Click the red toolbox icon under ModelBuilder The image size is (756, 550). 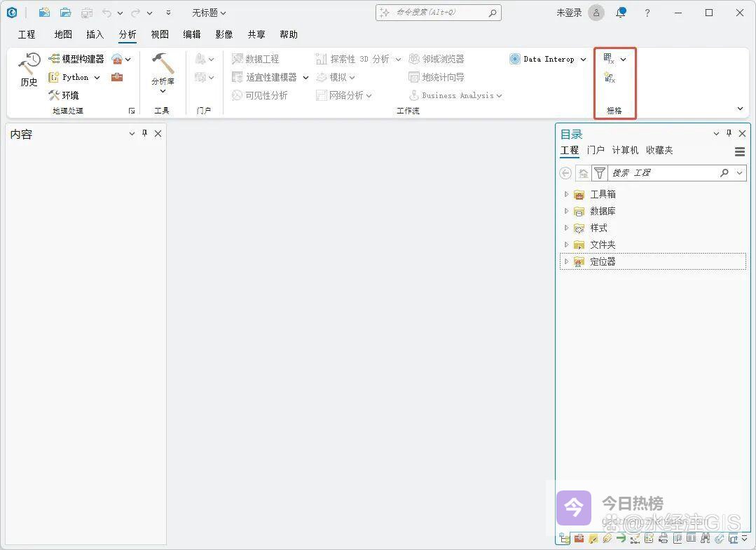pyautogui.click(x=117, y=77)
